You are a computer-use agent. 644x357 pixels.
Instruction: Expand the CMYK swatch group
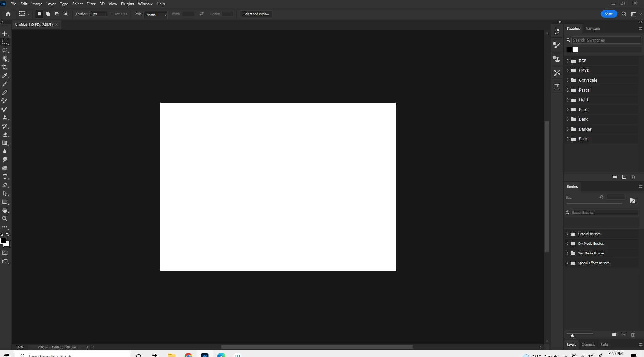click(568, 71)
